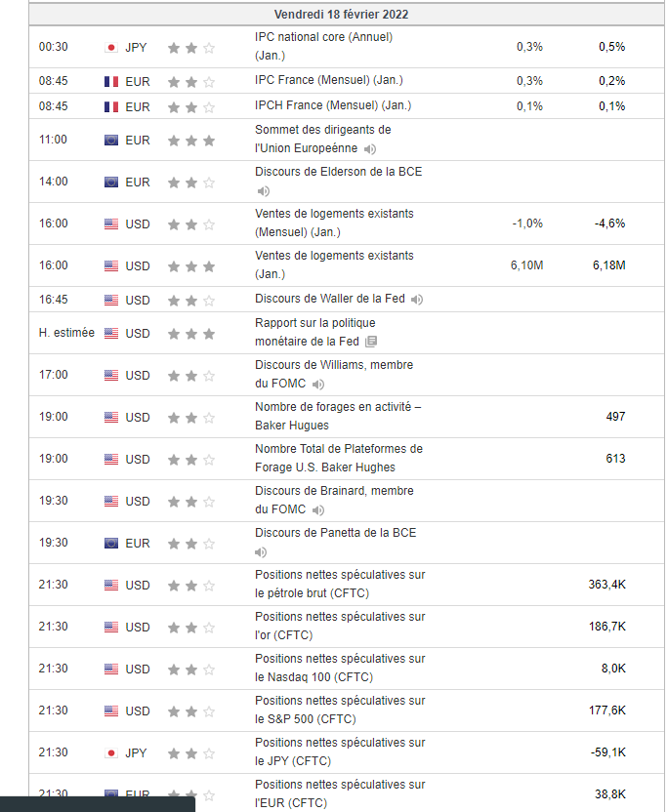Click EU flag icon in 11:00 row
The height and width of the screenshot is (812, 668).
pyautogui.click(x=110, y=140)
